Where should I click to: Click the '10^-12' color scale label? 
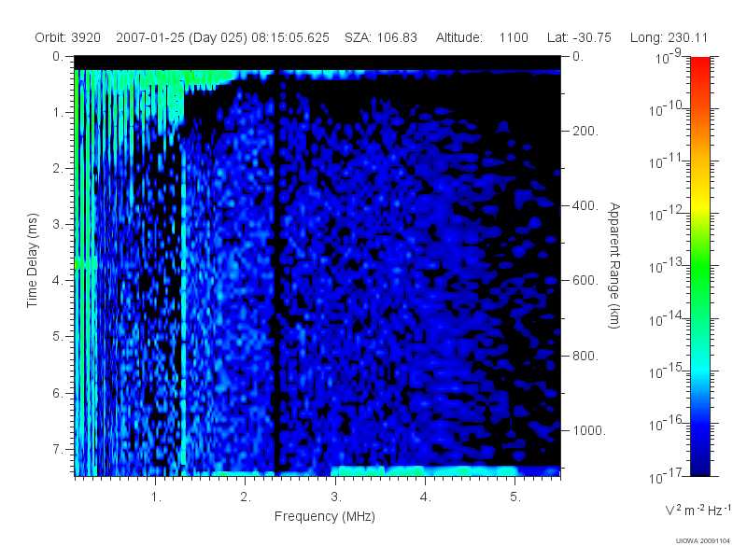point(666,214)
